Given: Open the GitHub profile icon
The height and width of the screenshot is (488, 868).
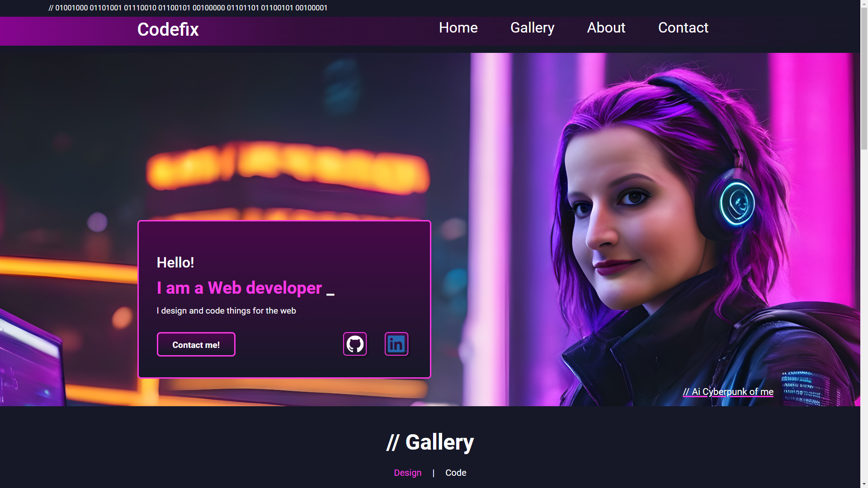Looking at the screenshot, I should [x=355, y=344].
